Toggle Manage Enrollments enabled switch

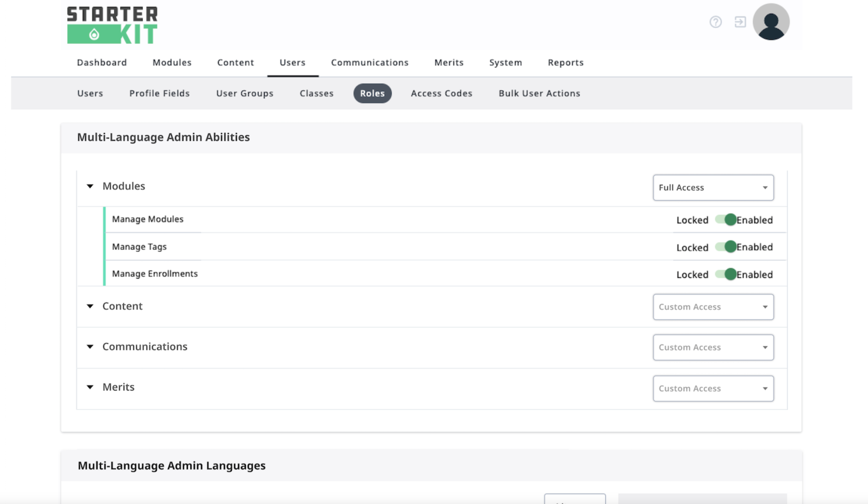[x=725, y=274]
